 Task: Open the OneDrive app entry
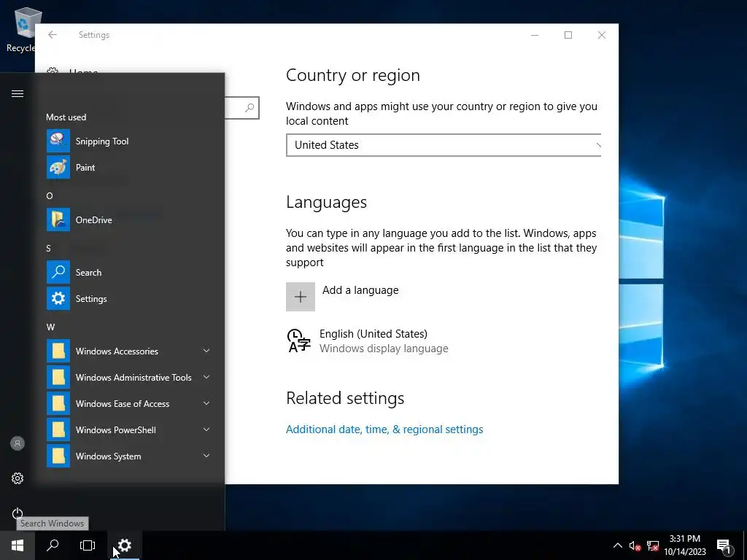tap(128, 219)
